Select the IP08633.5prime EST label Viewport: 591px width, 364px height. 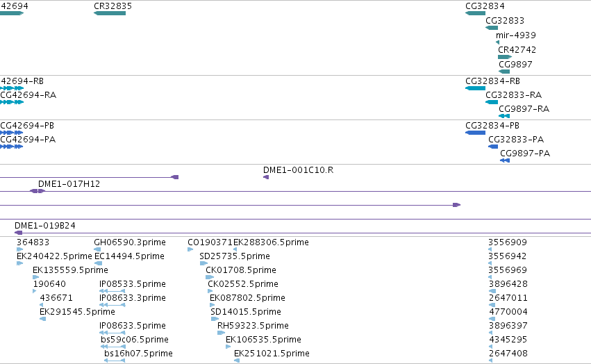[132, 326]
